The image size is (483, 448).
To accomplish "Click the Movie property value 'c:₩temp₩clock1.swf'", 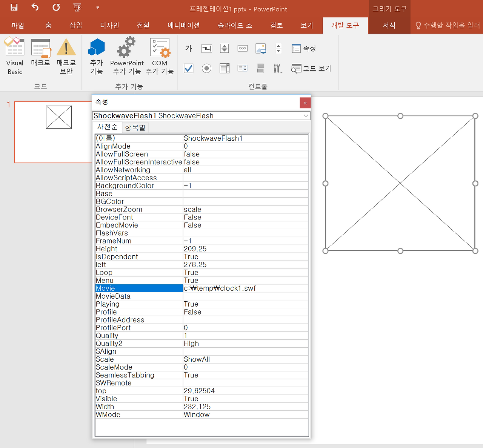I will (x=245, y=288).
